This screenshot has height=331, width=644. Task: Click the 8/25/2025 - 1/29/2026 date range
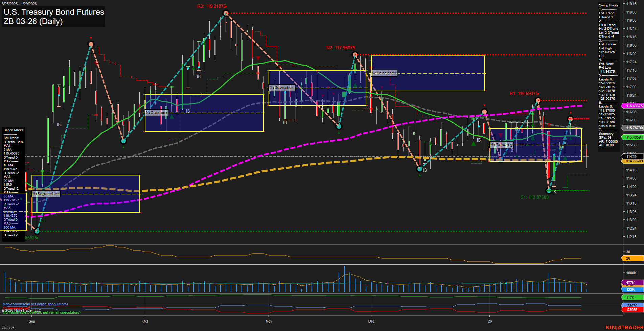pyautogui.click(x=19, y=4)
